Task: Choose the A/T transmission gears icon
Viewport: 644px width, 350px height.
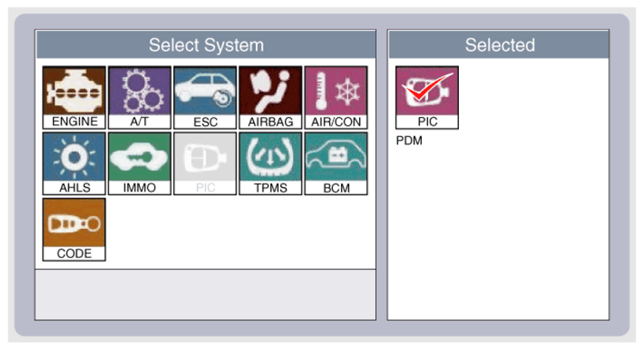Action: click(139, 97)
